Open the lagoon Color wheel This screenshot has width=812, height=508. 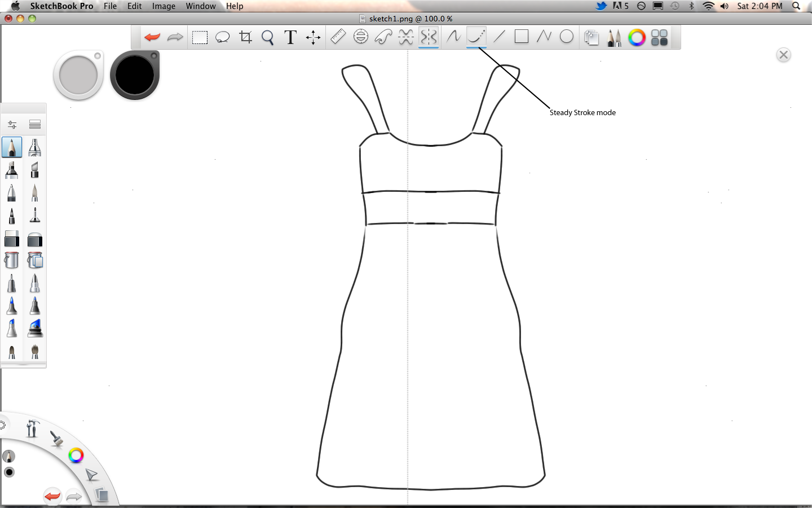76,456
